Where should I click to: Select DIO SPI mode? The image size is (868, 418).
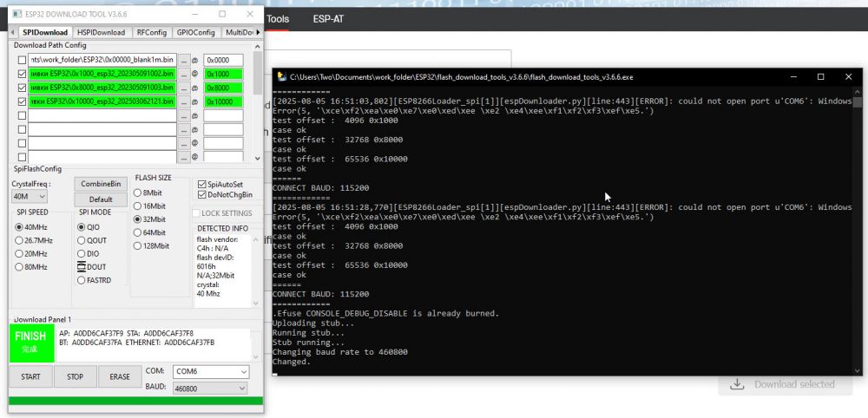tap(82, 254)
